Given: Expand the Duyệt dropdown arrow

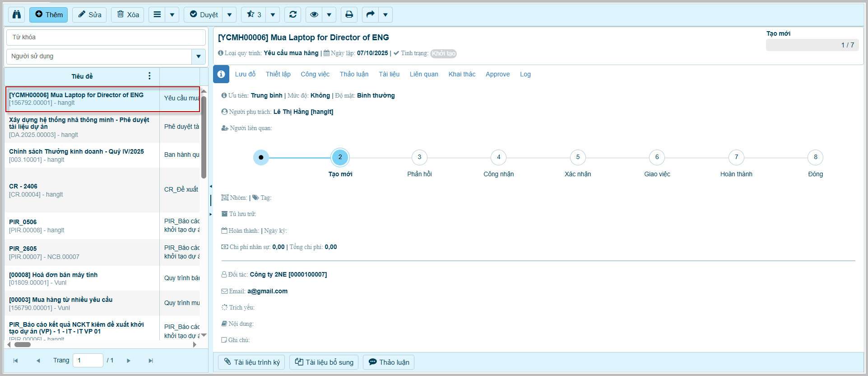Looking at the screenshot, I should point(229,14).
